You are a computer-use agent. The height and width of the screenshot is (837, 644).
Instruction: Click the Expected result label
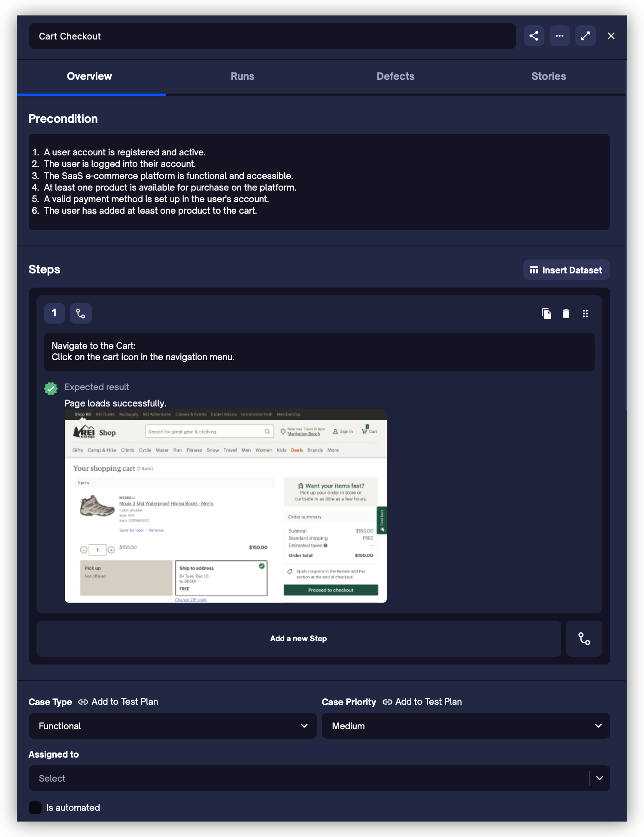click(x=97, y=387)
